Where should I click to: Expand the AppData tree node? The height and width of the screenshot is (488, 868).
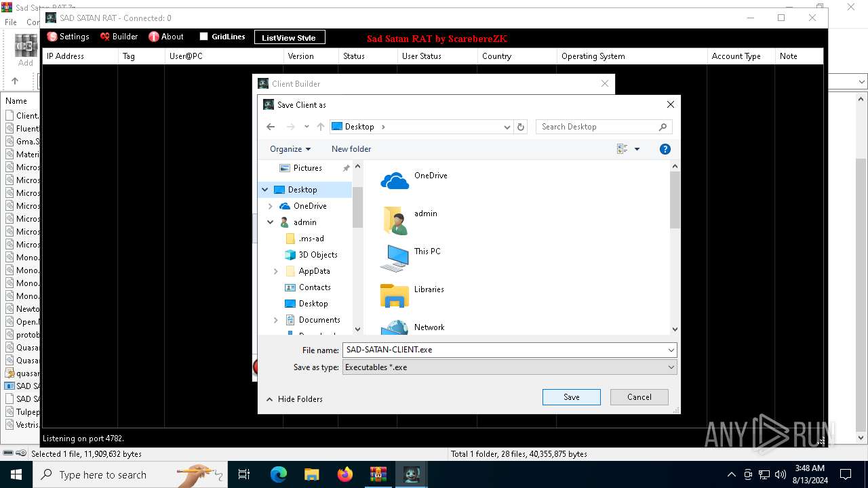point(276,271)
